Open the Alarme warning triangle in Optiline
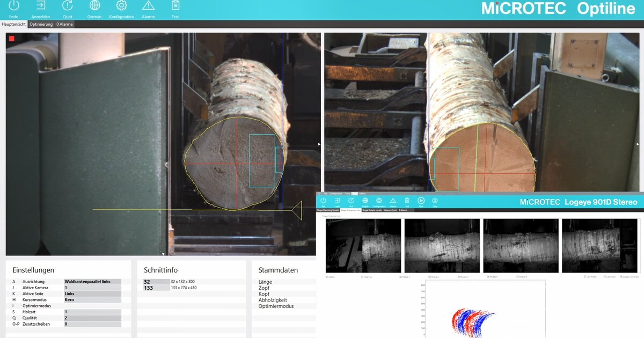The width and height of the screenshot is (644, 338). tap(148, 6)
